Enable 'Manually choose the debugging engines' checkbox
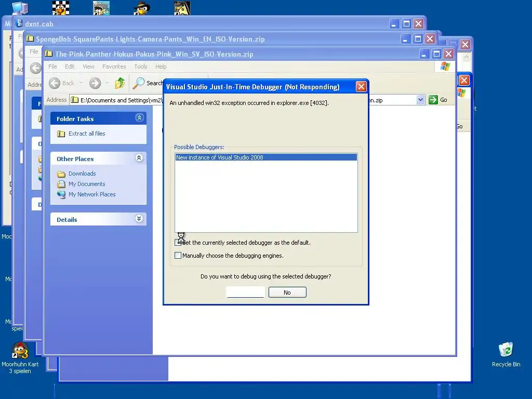Screen dimensions: 532x399 (178, 255)
